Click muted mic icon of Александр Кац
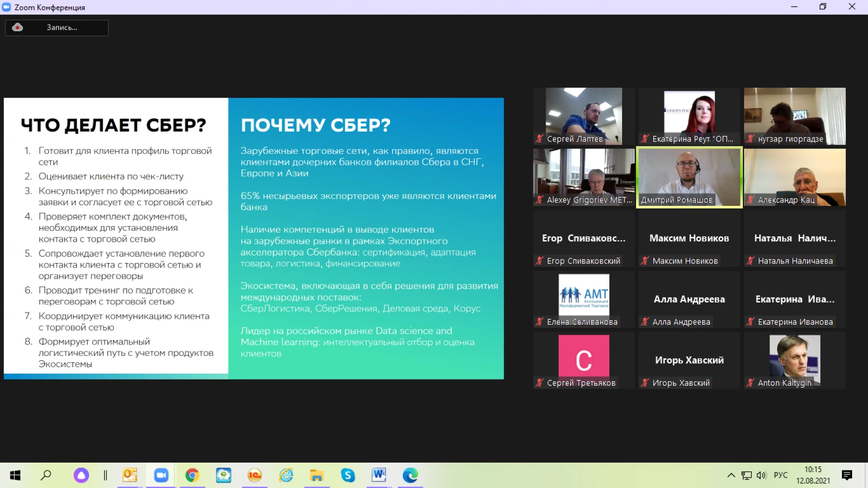Screen dimensions: 868x488 click(750, 200)
